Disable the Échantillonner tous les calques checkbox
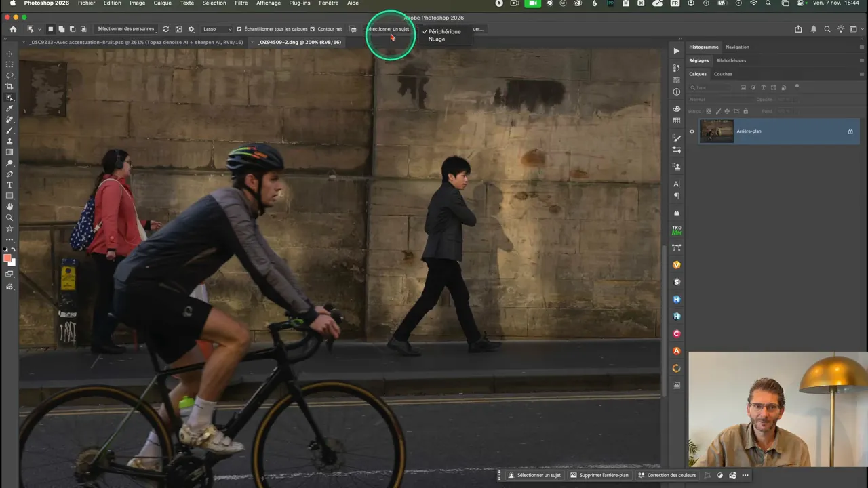The height and width of the screenshot is (488, 868). 239,29
